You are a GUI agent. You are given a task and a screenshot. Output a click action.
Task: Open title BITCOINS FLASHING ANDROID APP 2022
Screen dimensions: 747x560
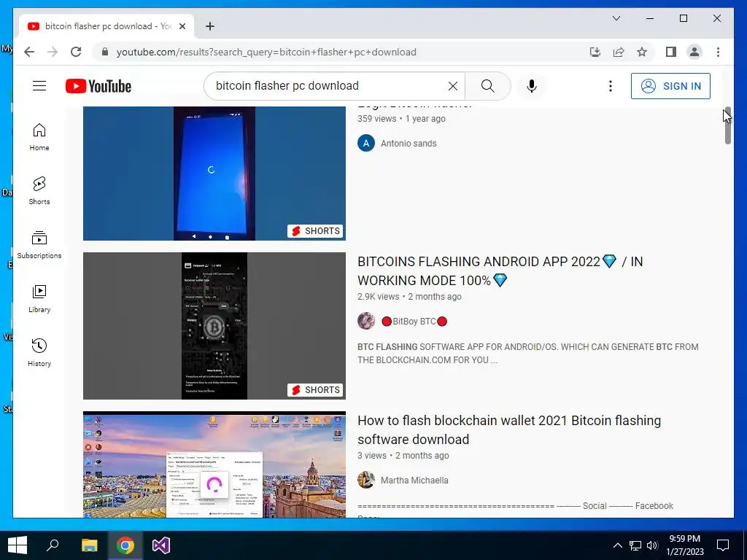500,271
